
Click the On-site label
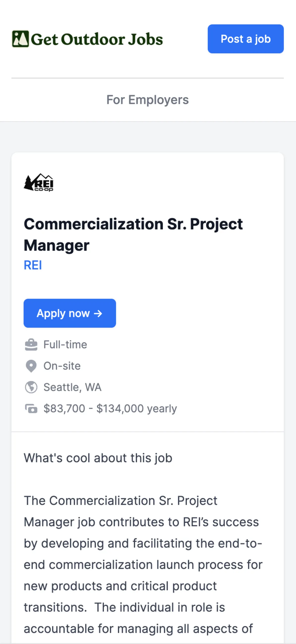62,366
